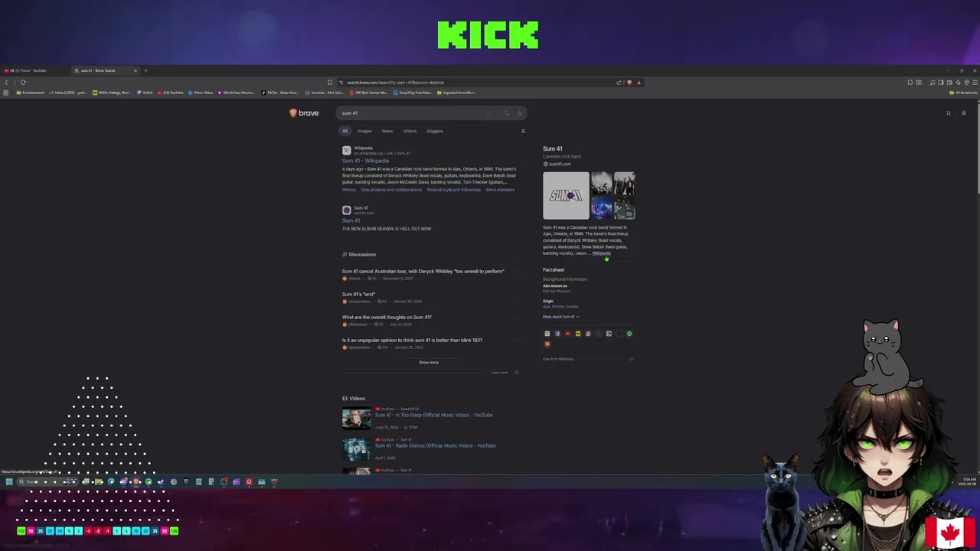
Task: Open the search filter settings icon beside Goggles
Action: [x=523, y=131]
